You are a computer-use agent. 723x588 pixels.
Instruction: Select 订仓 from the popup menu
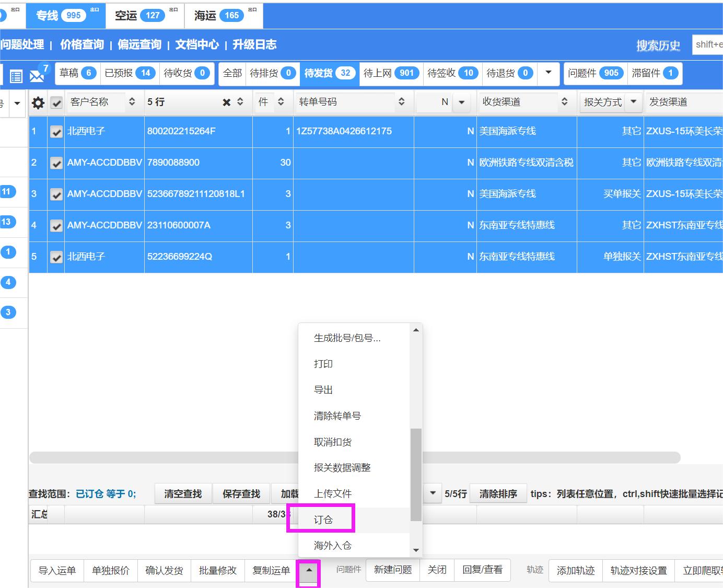(323, 520)
